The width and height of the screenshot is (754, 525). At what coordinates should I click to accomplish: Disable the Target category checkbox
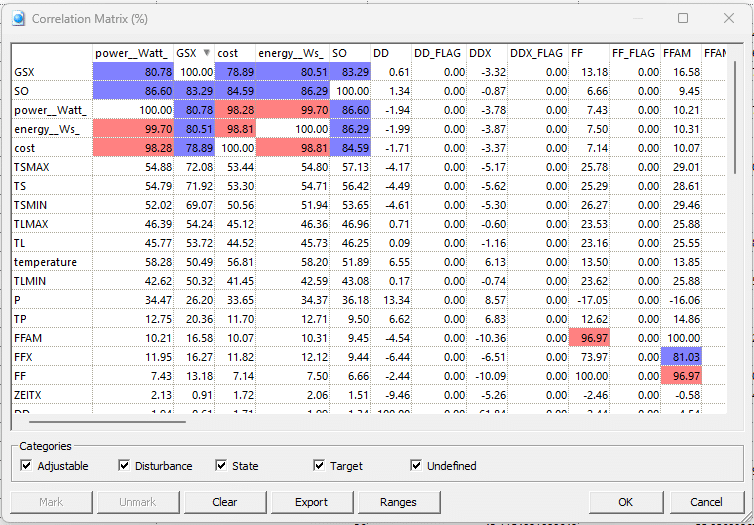(319, 466)
